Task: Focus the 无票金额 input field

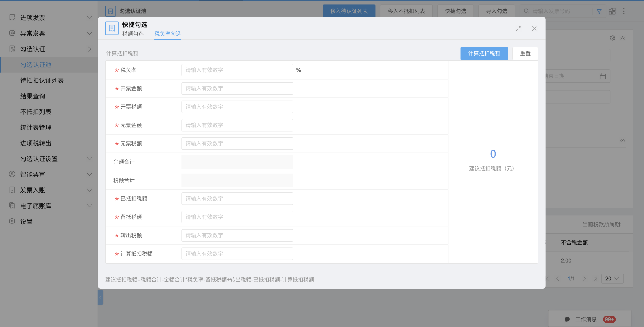Action: point(237,125)
